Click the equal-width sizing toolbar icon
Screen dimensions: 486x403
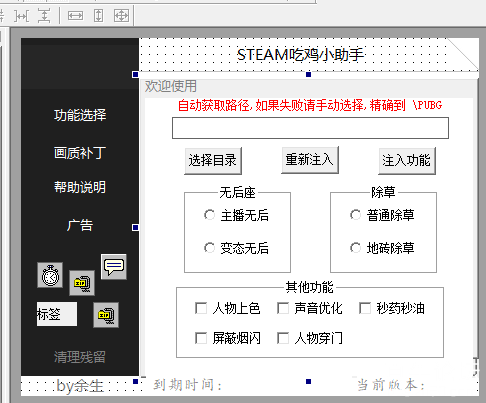[75, 16]
